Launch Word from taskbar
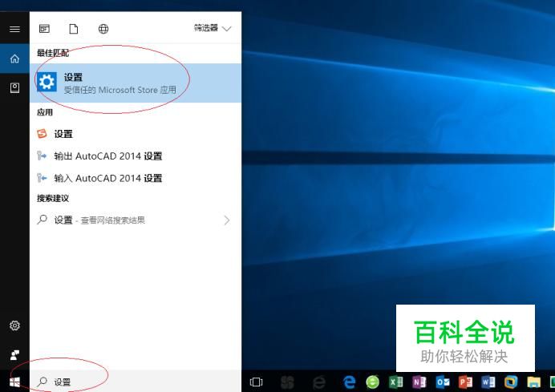The height and width of the screenshot is (392, 555). 488,382
